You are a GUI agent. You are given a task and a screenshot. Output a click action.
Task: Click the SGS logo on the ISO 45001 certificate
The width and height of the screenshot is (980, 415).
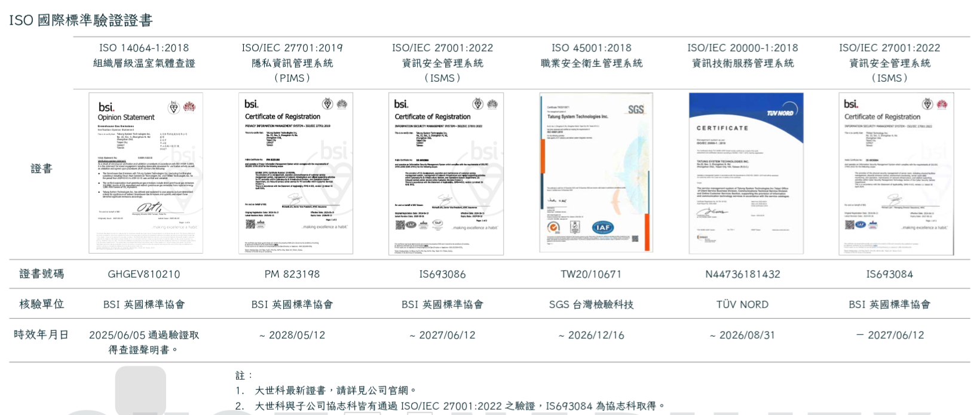tap(636, 109)
